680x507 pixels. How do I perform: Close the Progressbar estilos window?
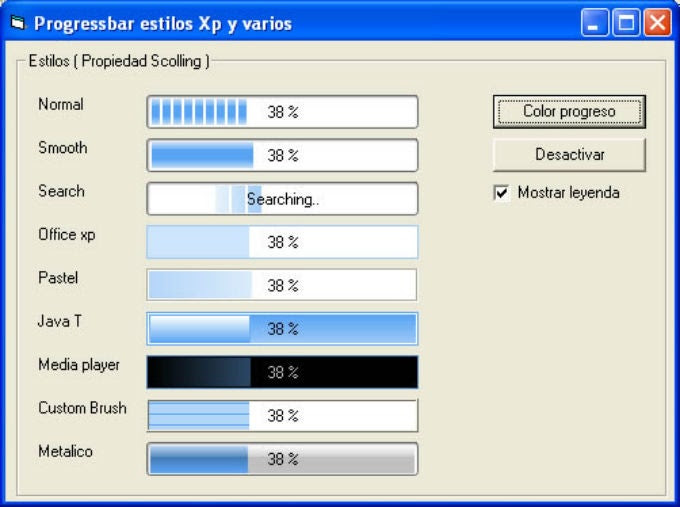pyautogui.click(x=657, y=23)
